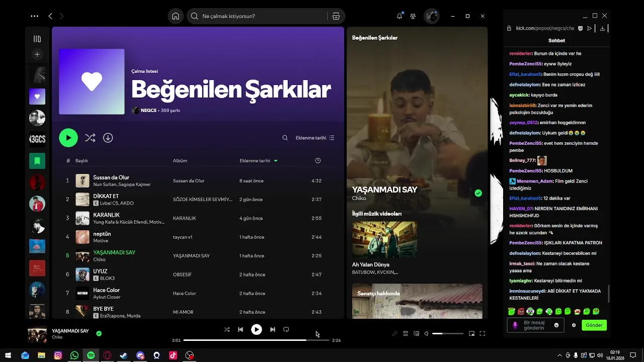Open the notifications bell in Spotify
The width and height of the screenshot is (644, 362).
[x=399, y=16]
